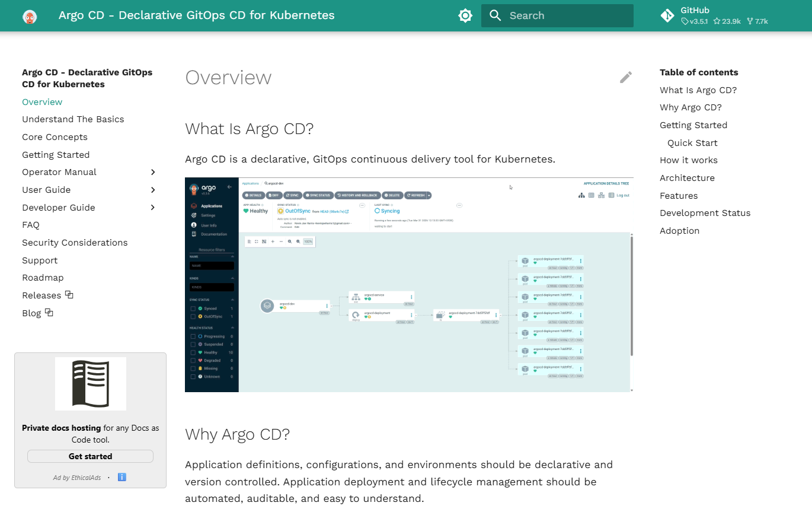The height and width of the screenshot is (512, 812).
Task: Click the 7.7k forks count
Action: [x=757, y=21]
